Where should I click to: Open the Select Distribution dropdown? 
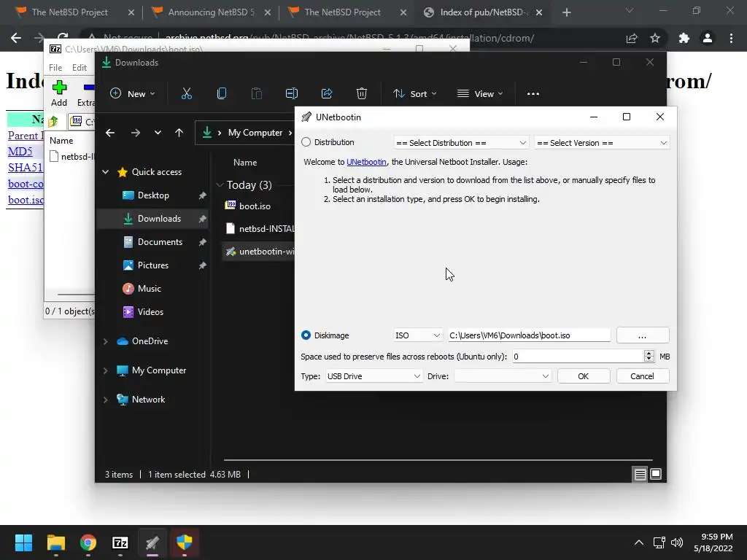coord(461,143)
